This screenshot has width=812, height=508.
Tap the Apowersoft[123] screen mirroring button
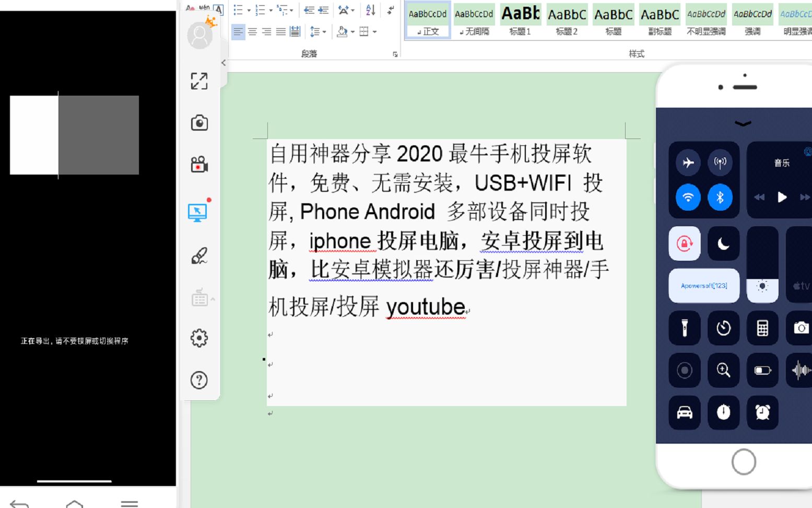[704, 285]
